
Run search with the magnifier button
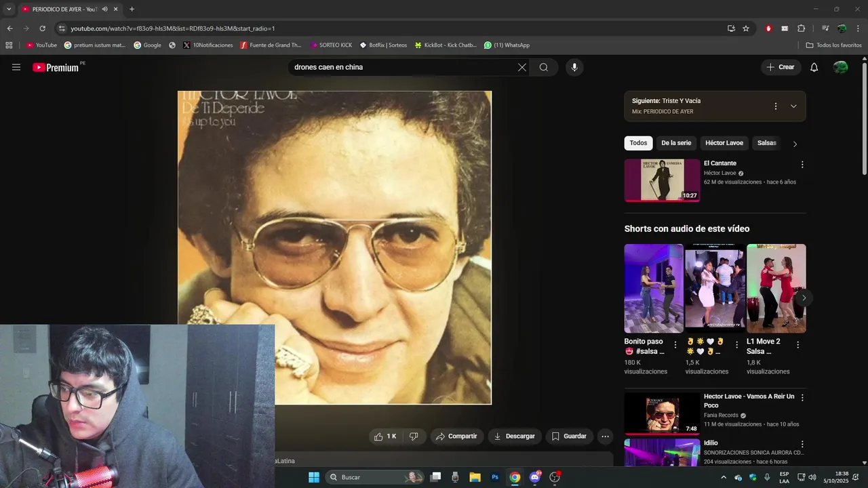tap(544, 67)
